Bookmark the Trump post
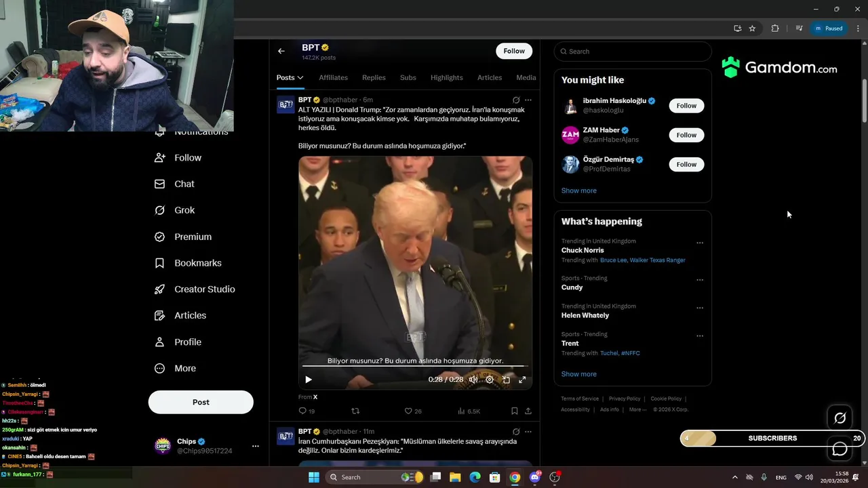The height and width of the screenshot is (488, 868). 514,411
